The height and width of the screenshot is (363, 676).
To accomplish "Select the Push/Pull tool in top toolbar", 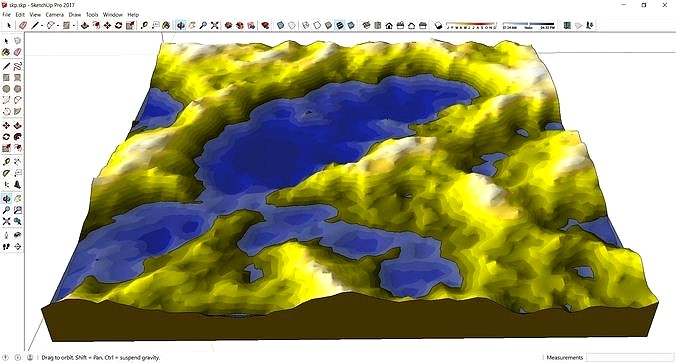I will [x=84, y=25].
